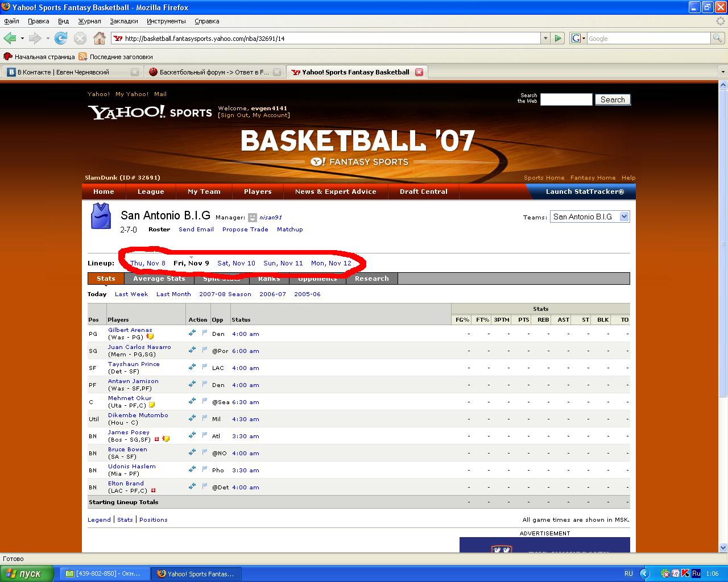Open Elton Brand player link
This screenshot has height=582, width=728.
pos(126,484)
